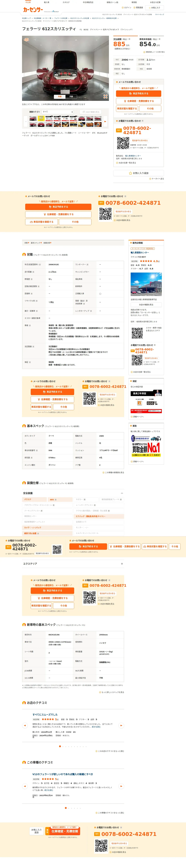
Task: Go to previous shop review with left arrow
Action: tap(25, 726)
